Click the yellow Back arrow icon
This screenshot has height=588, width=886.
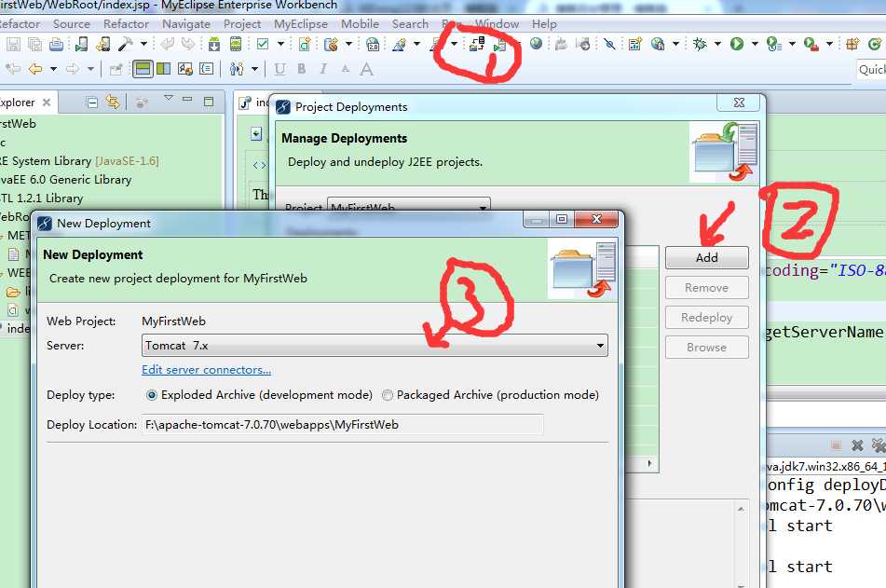coord(35,69)
